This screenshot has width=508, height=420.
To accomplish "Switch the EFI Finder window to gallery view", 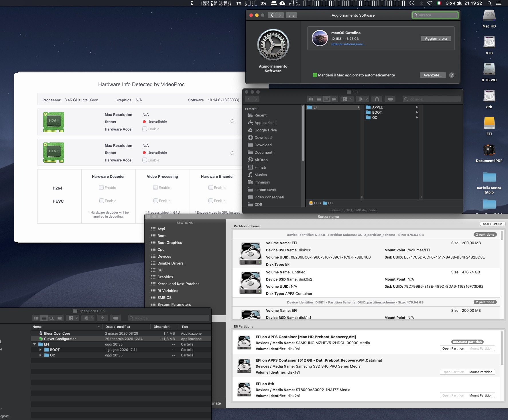I will (x=334, y=99).
